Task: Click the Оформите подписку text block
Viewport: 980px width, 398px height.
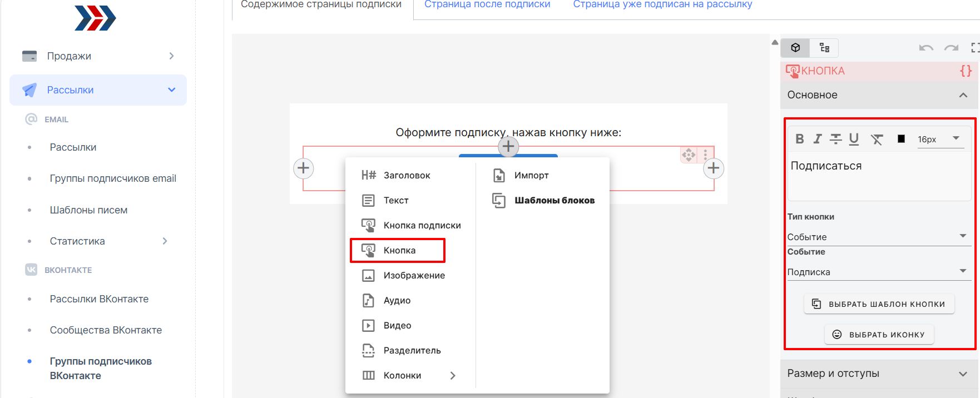Action: 508,132
